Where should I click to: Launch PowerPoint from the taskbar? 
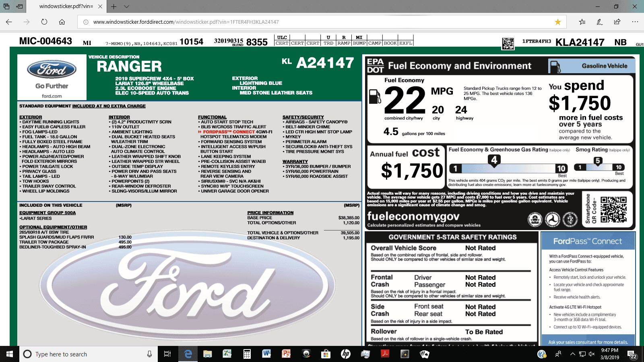(286, 354)
